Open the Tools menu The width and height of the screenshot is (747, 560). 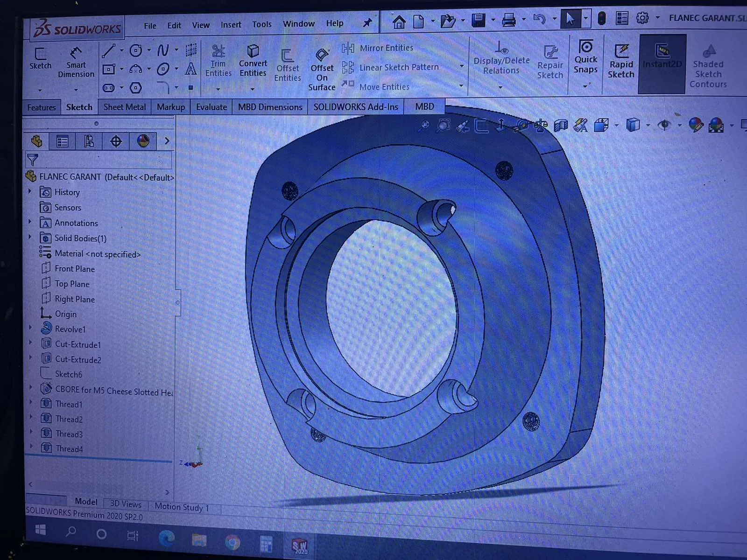click(261, 24)
